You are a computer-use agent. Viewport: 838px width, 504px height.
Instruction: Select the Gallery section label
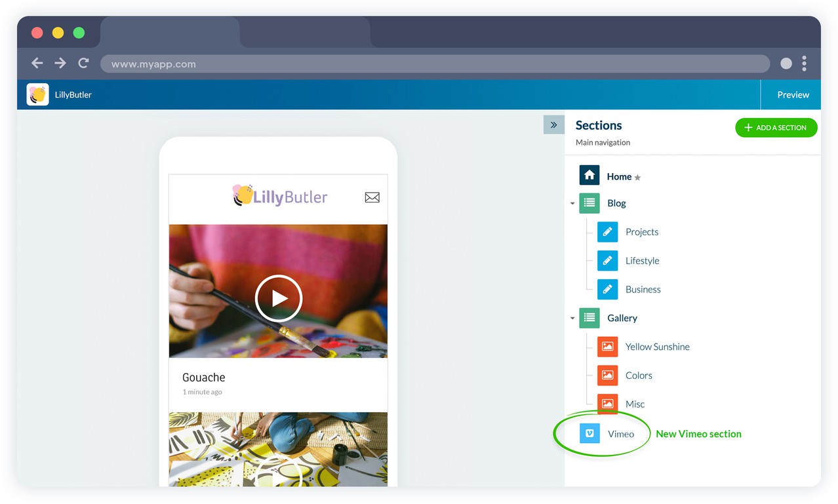pyautogui.click(x=622, y=318)
